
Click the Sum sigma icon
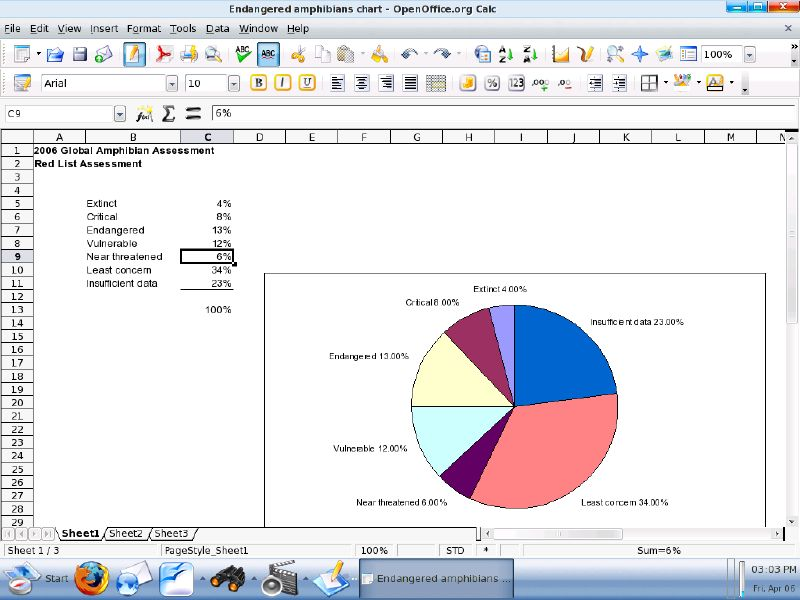click(168, 114)
